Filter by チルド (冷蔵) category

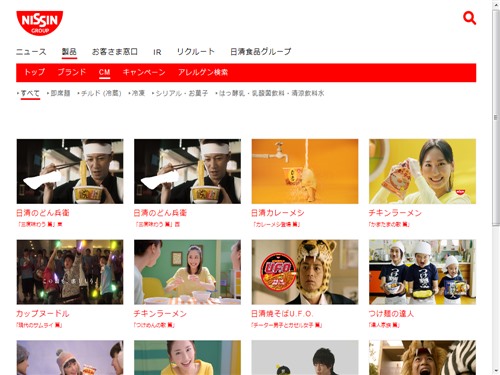[101, 93]
